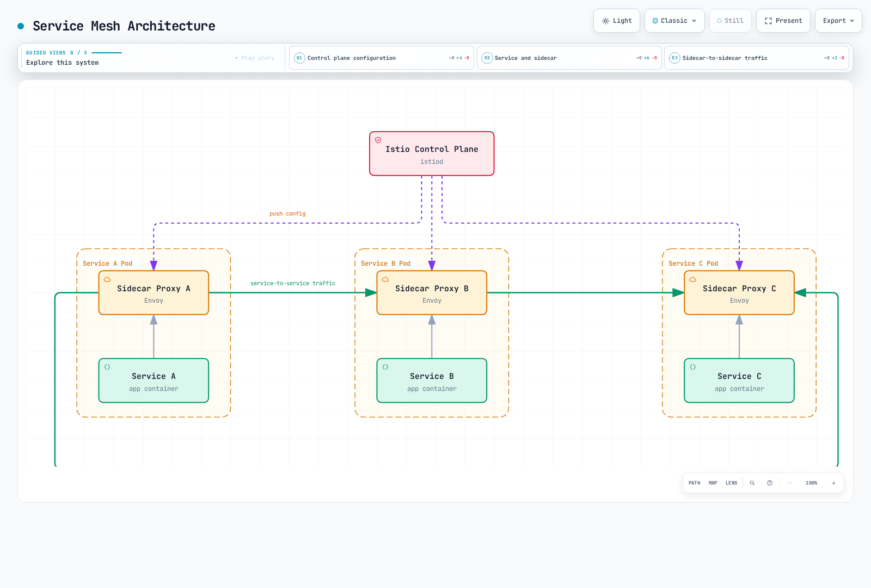Click the Service C Pod label

[x=693, y=264]
